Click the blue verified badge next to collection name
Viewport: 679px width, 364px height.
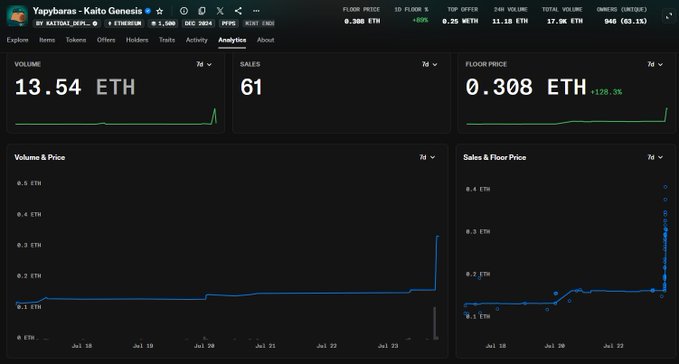click(x=148, y=11)
